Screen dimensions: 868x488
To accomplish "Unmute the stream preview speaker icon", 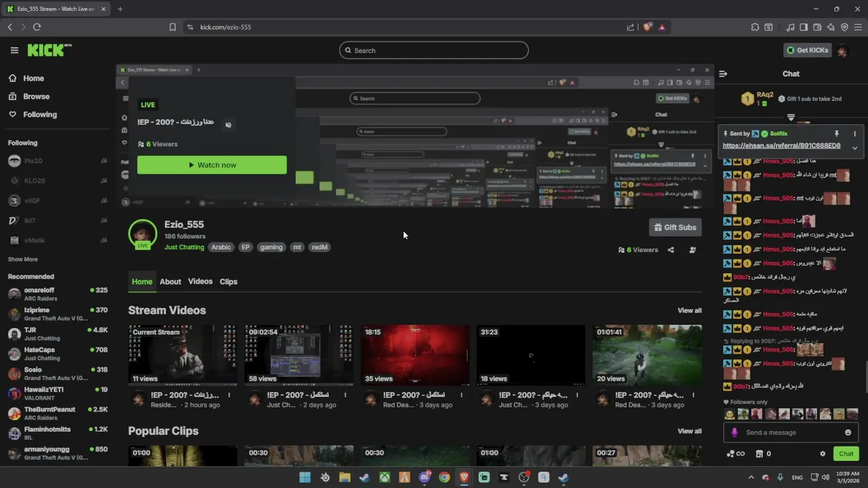I will pyautogui.click(x=228, y=125).
